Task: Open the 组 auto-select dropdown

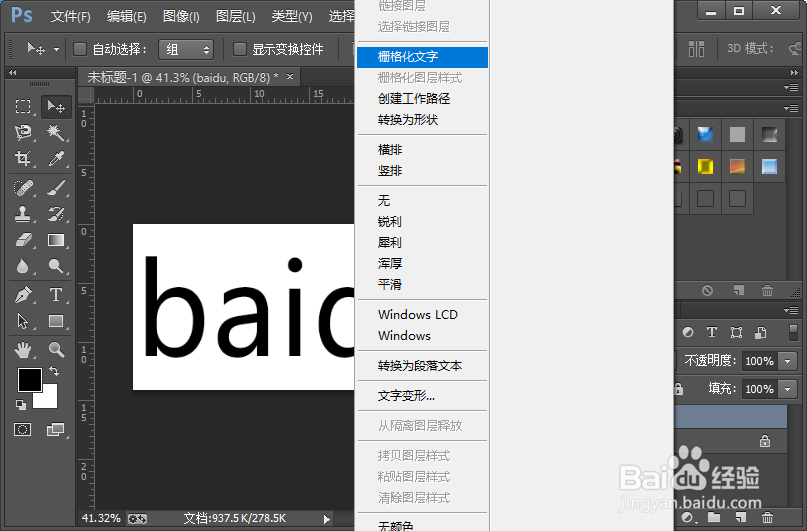Action: click(x=186, y=49)
